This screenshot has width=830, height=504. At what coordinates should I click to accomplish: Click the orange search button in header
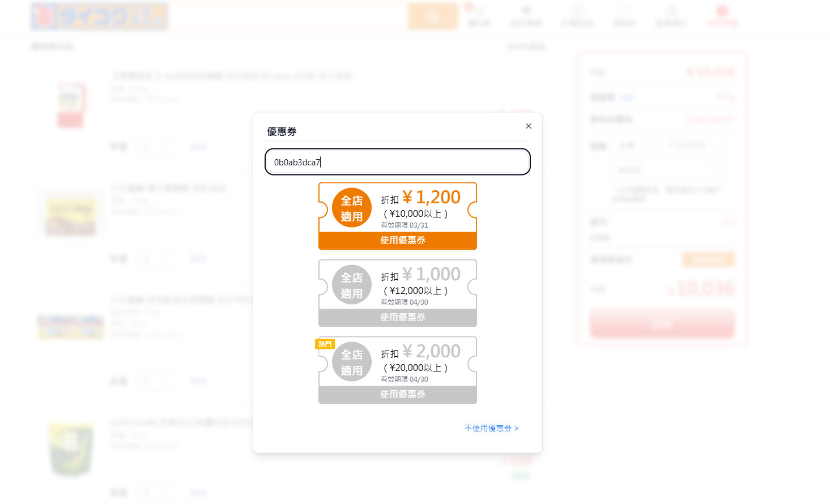click(x=432, y=16)
